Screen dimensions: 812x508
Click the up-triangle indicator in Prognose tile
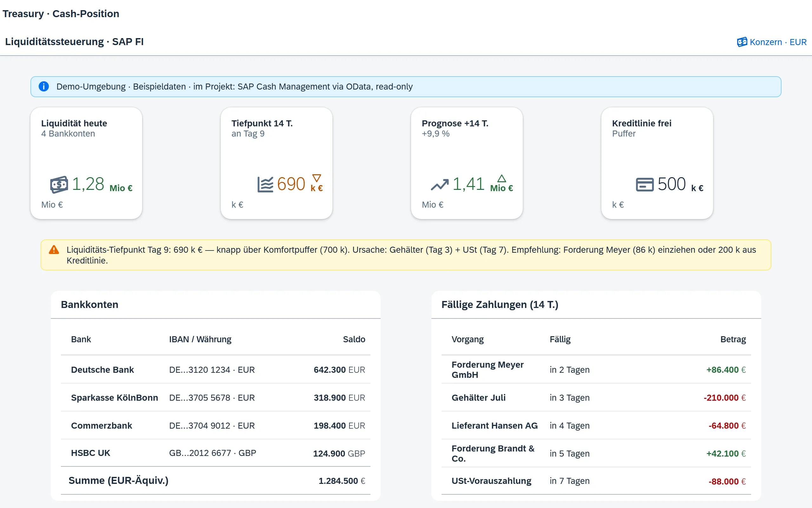pyautogui.click(x=501, y=178)
